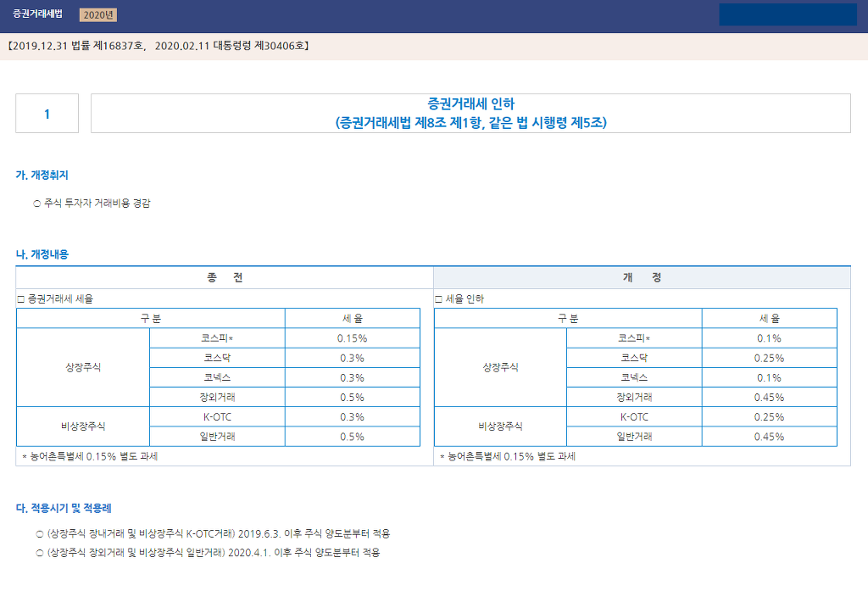
Task: Click 코스피* cell in the 종전 table
Action: pos(217,337)
